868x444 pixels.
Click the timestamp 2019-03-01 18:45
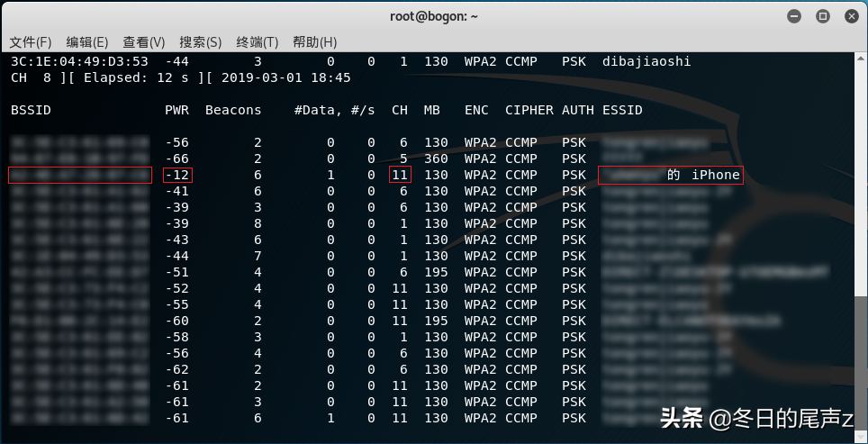(x=286, y=77)
